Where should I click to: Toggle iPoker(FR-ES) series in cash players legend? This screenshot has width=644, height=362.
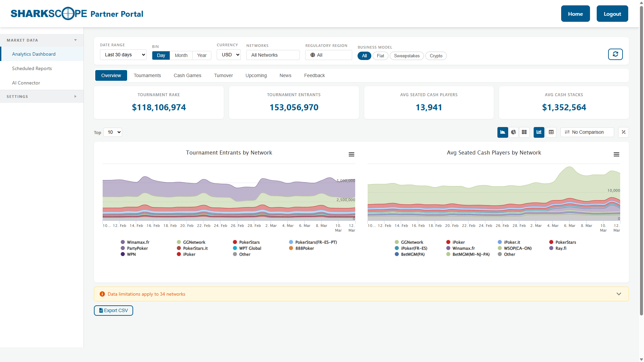click(x=411, y=248)
